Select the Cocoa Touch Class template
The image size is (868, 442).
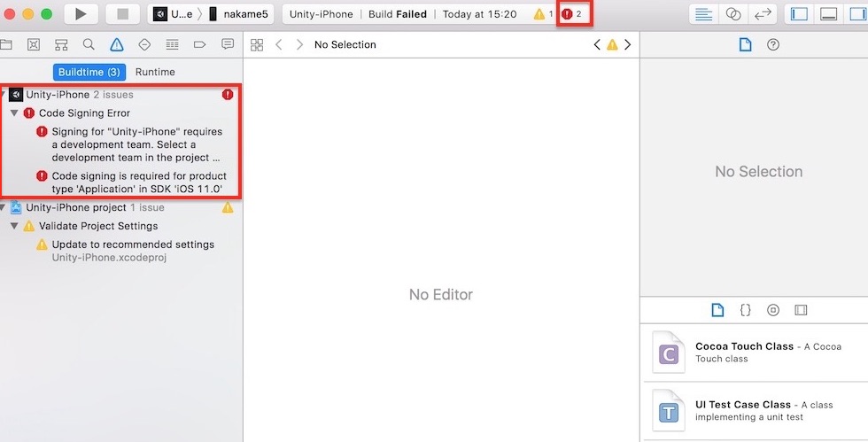754,353
